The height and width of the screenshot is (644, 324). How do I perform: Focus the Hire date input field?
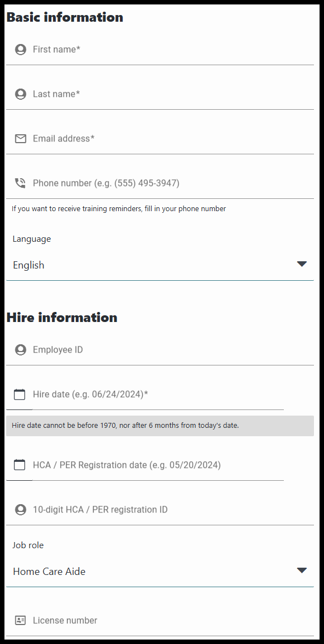point(158,394)
